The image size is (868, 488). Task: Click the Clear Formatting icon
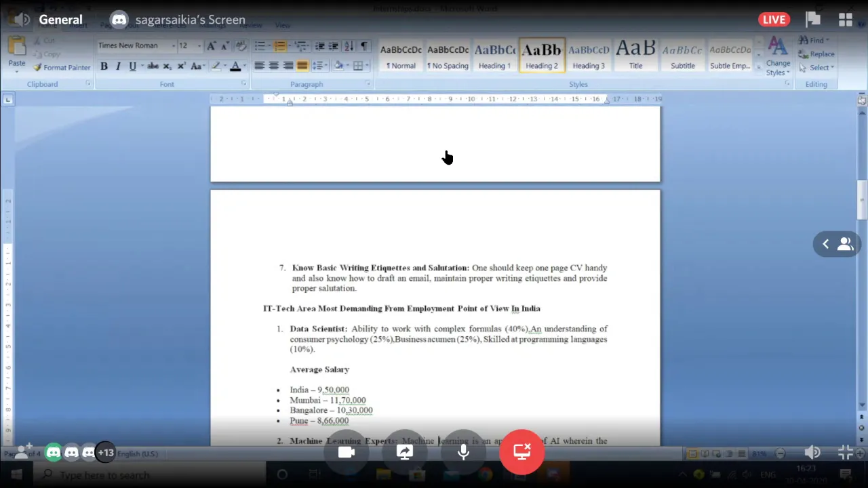(x=241, y=45)
